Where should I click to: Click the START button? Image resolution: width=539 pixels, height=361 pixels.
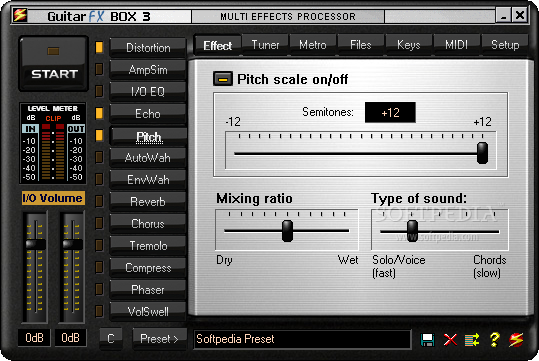click(54, 64)
